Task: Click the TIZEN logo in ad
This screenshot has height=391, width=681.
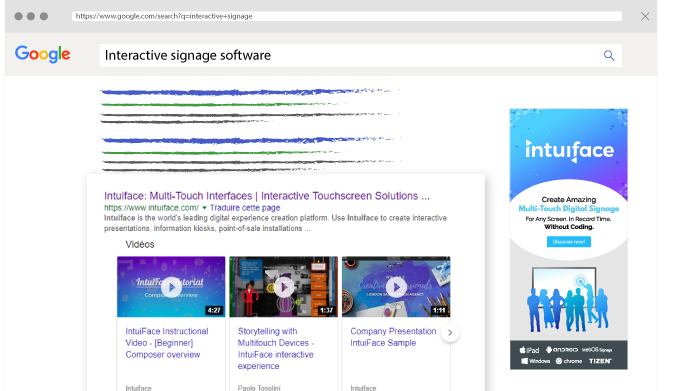Action: tap(600, 361)
